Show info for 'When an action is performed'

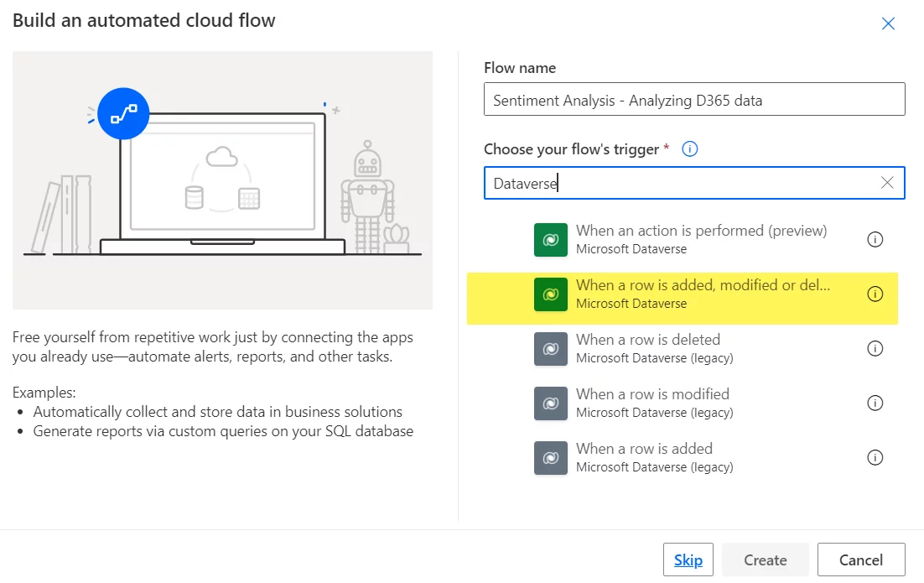point(875,239)
